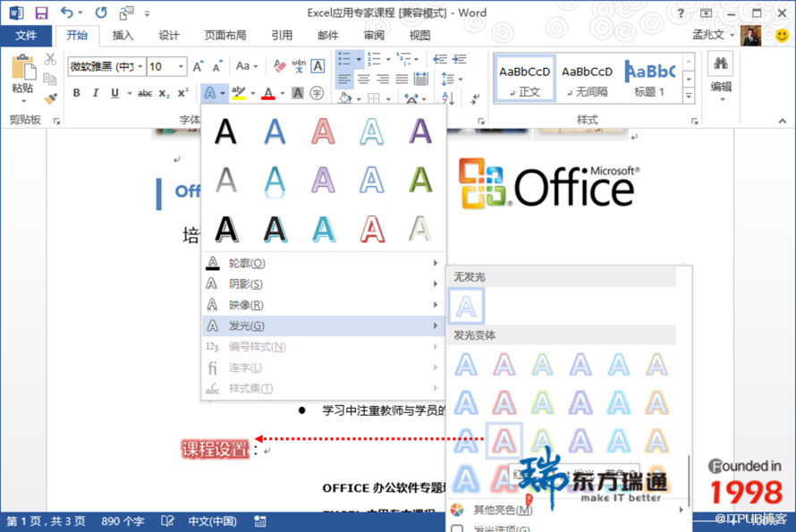Click the text effects A button

coord(209,93)
